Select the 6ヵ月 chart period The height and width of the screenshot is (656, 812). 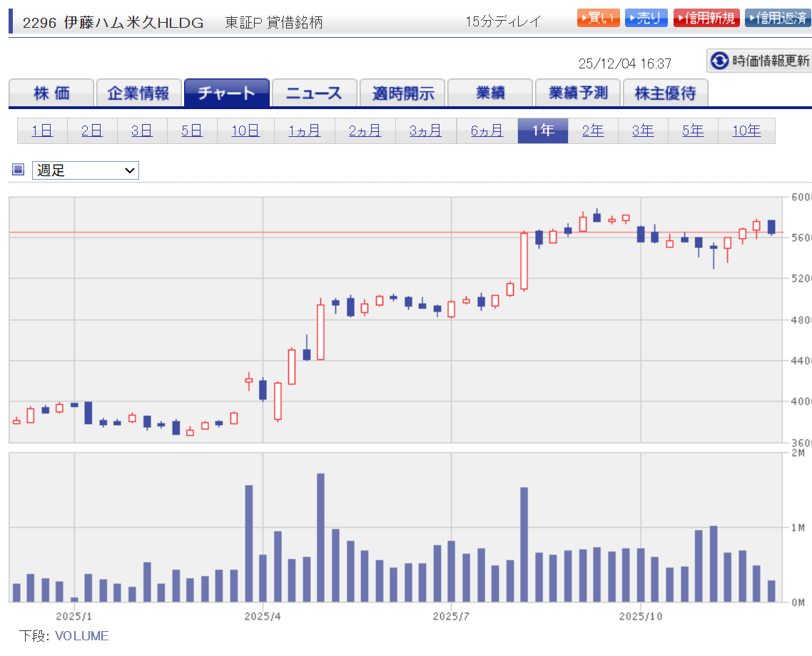[487, 130]
